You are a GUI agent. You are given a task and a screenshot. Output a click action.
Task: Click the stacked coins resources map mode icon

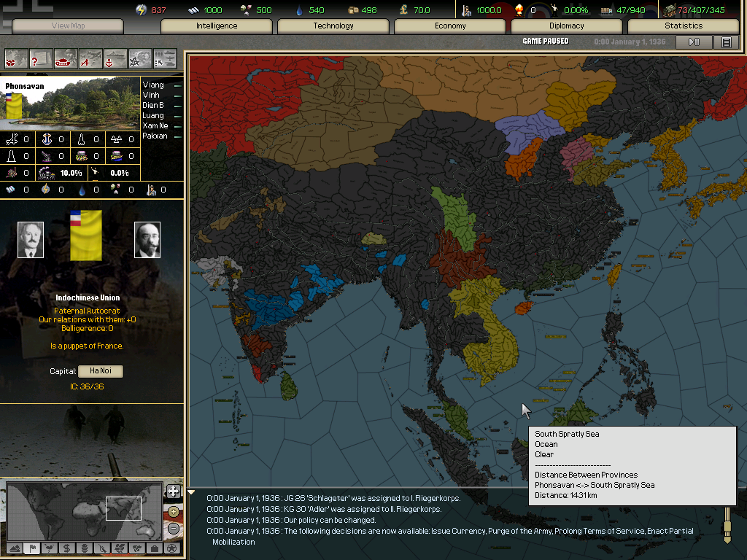point(84,550)
